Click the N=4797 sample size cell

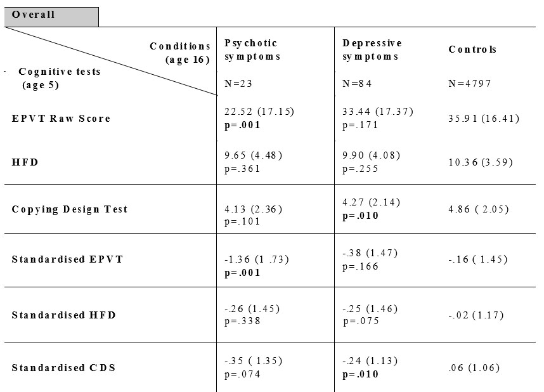(469, 83)
